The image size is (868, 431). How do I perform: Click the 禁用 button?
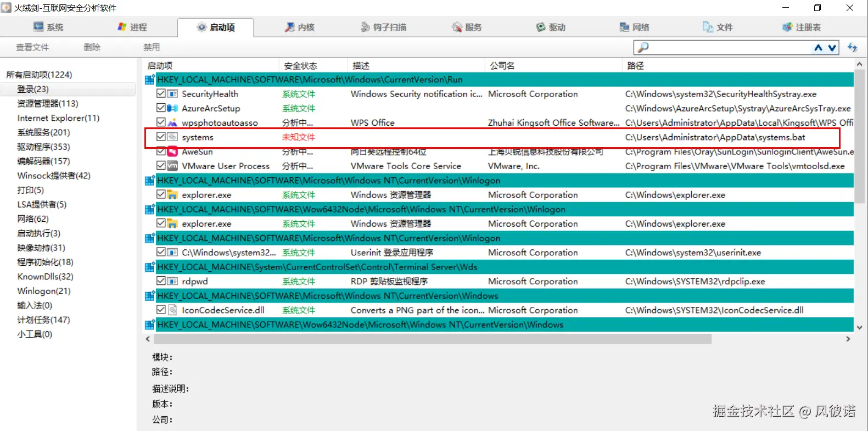click(152, 47)
